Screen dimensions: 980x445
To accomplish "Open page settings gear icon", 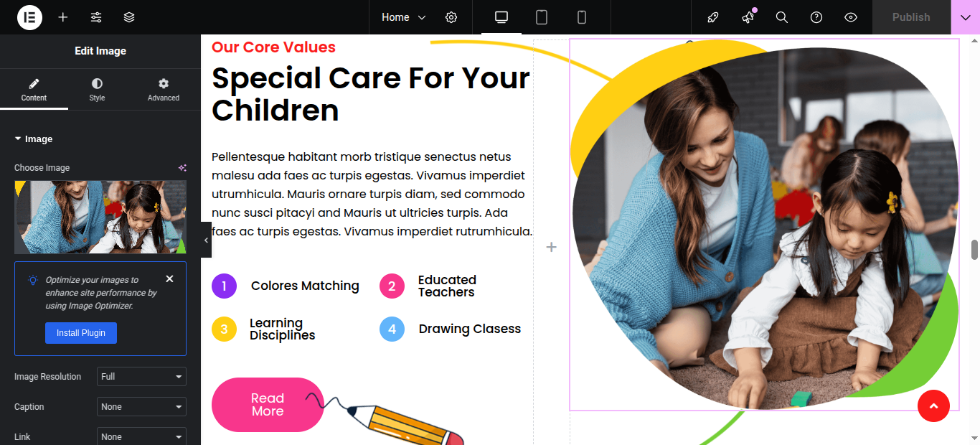I will tap(451, 17).
